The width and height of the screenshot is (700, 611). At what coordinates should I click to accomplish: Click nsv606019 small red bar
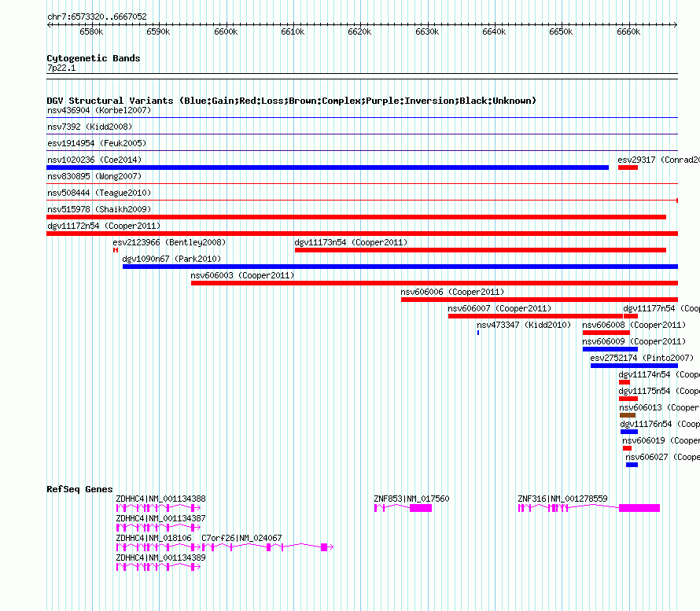tap(627, 448)
